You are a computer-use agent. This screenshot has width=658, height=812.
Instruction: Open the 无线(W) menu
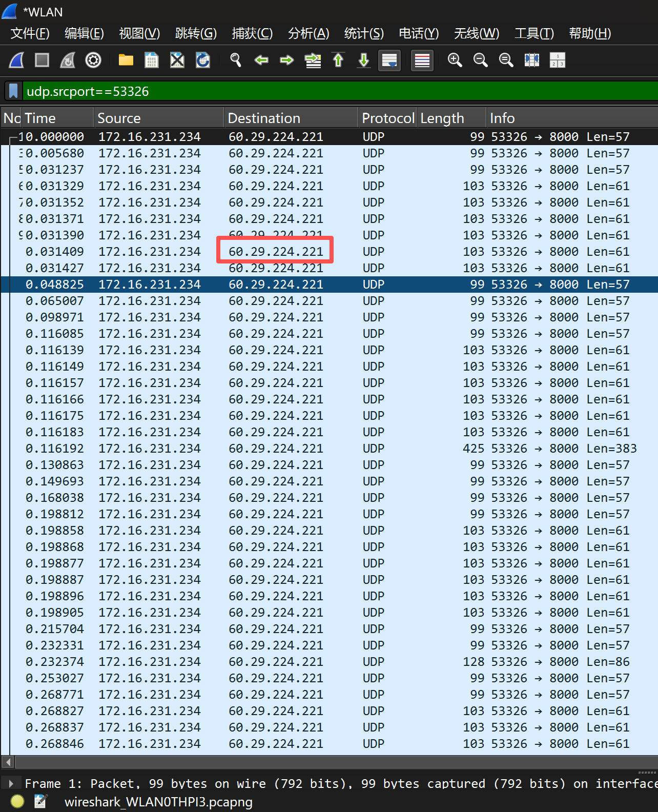[x=477, y=33]
